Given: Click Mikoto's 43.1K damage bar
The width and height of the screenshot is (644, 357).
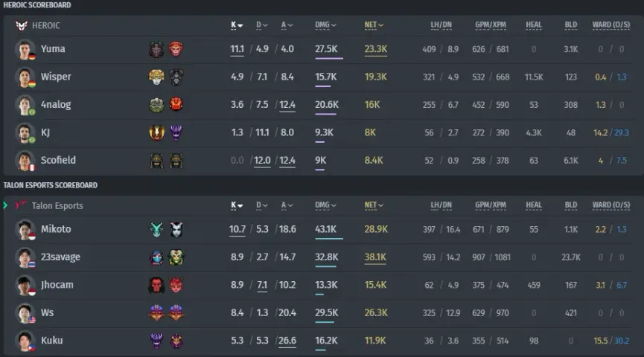Looking at the screenshot, I should tap(329, 238).
